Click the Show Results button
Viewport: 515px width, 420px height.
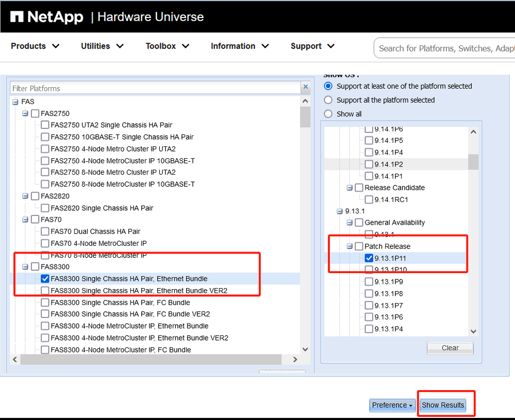click(x=443, y=405)
